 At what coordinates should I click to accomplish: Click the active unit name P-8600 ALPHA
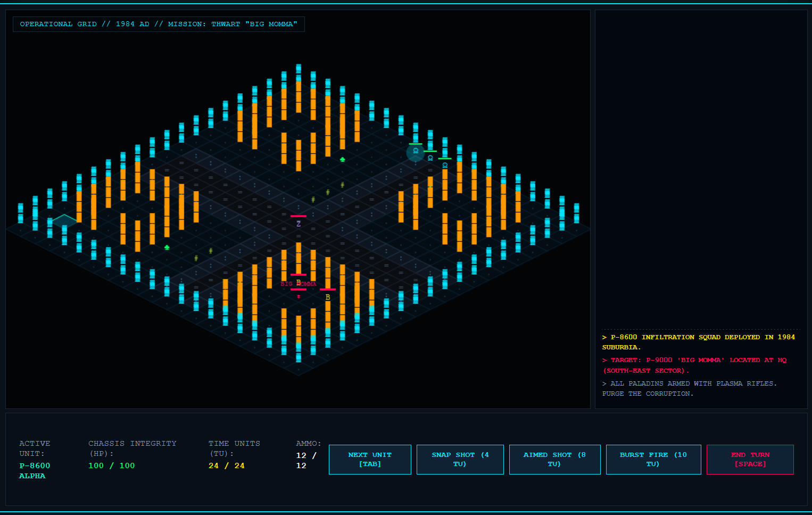pos(35,471)
